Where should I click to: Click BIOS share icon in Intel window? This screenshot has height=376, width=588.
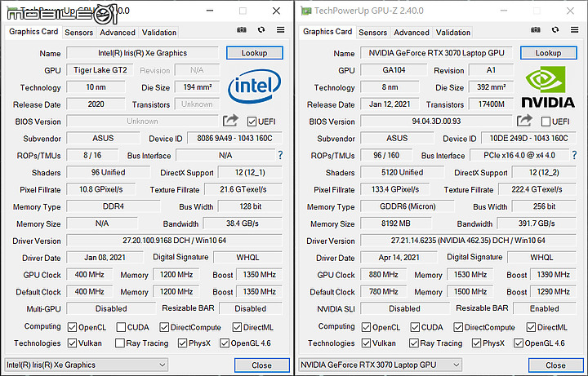point(230,121)
